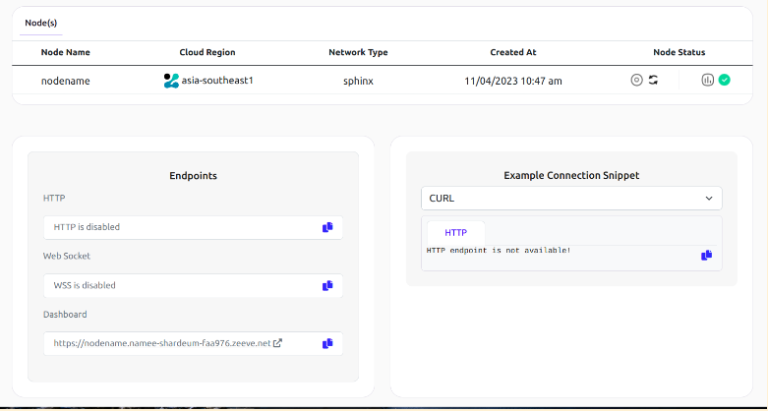Expand the snippet dropdown chevron arrow
This screenshot has height=411, width=768.
click(x=709, y=198)
